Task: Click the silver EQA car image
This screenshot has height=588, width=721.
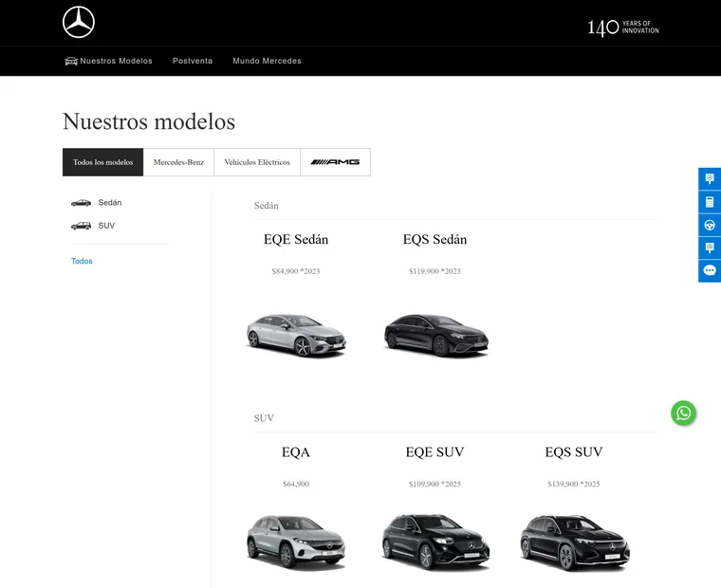Action: [296, 542]
